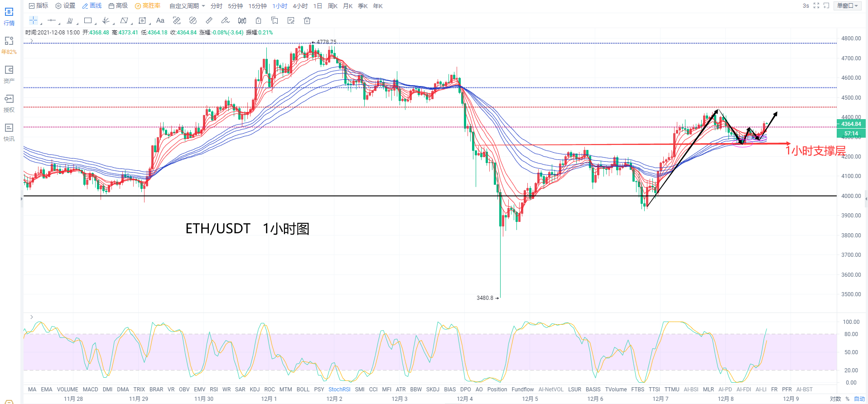Select the rectangle shape tool
This screenshot has height=404, width=868.
88,20
